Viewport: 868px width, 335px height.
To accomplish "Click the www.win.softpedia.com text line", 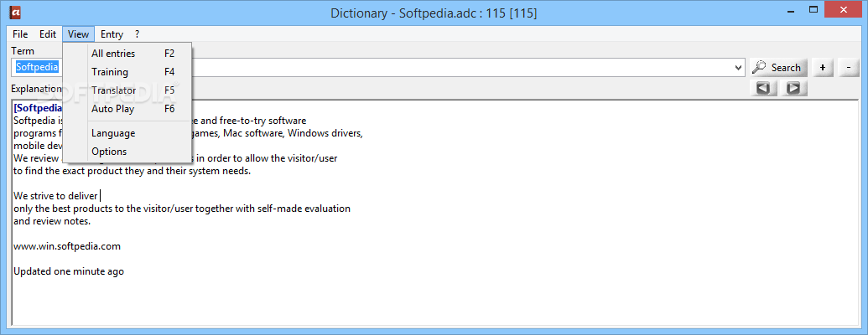I will tap(67, 246).
